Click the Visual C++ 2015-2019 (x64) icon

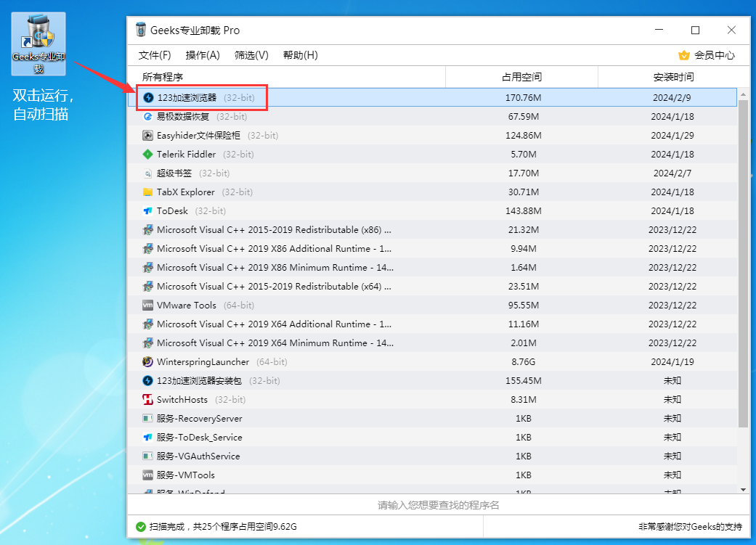click(148, 286)
